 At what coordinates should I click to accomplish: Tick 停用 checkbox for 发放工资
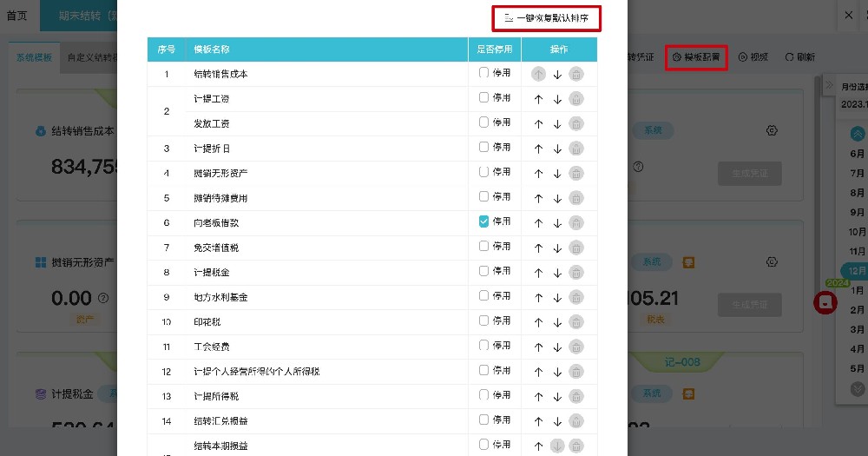pyautogui.click(x=483, y=122)
